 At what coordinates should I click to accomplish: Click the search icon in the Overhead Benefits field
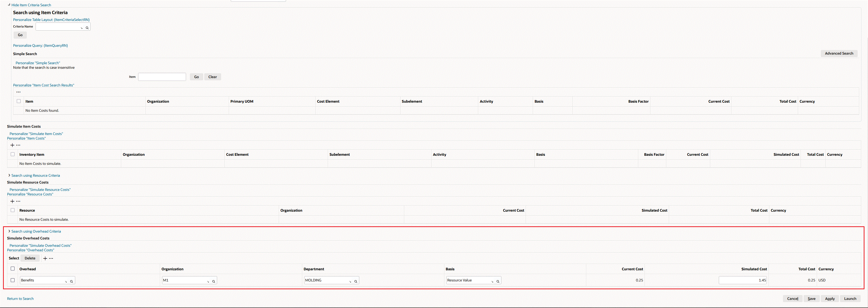[71, 281]
